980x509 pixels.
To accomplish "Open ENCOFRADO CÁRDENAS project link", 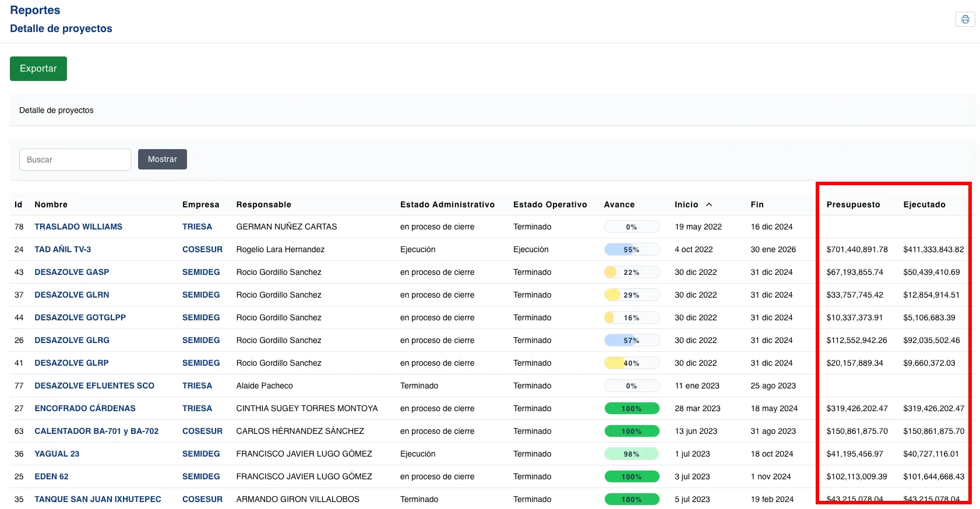I will [84, 408].
